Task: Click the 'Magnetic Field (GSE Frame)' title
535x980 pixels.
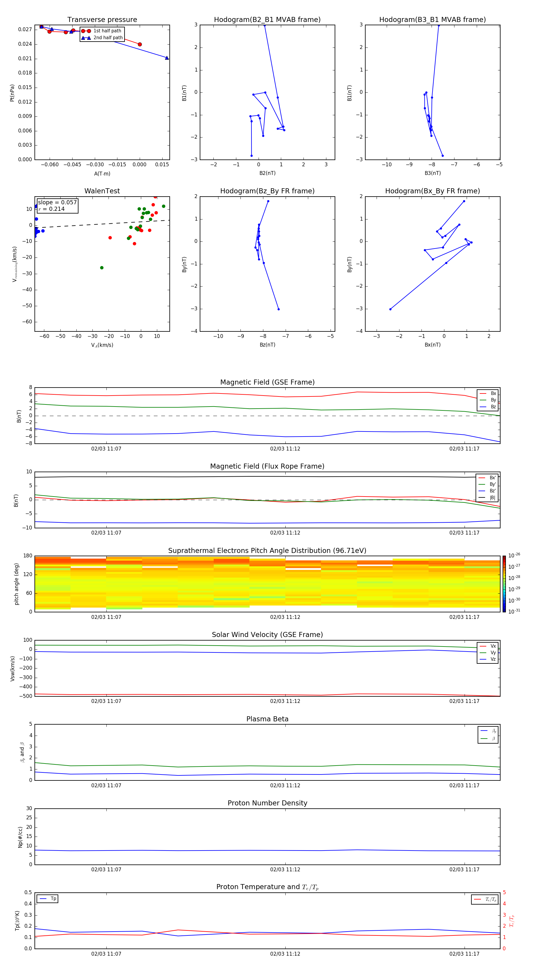Action: tap(267, 382)
